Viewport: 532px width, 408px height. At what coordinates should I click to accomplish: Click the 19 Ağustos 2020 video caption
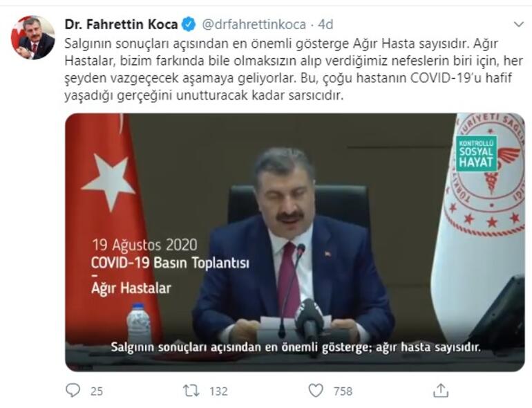(144, 245)
